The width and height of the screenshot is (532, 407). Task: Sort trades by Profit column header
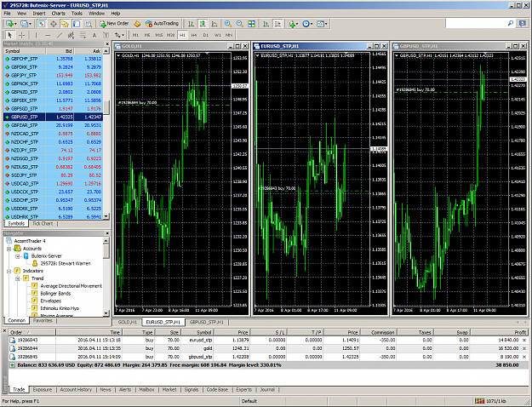[499, 332]
